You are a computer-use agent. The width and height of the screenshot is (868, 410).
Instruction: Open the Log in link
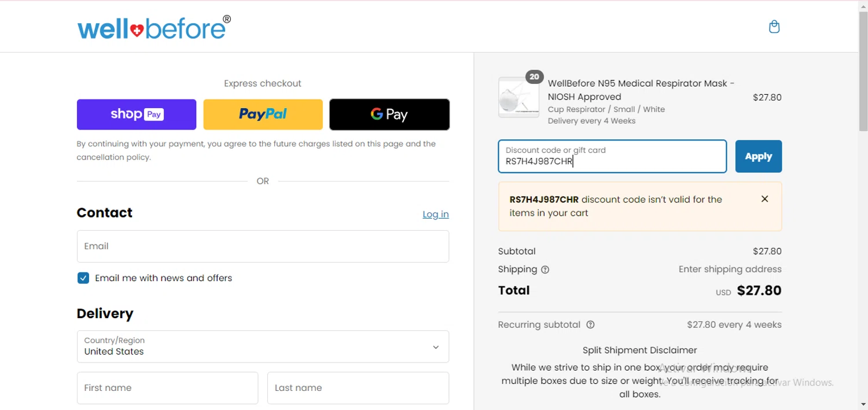(x=436, y=214)
